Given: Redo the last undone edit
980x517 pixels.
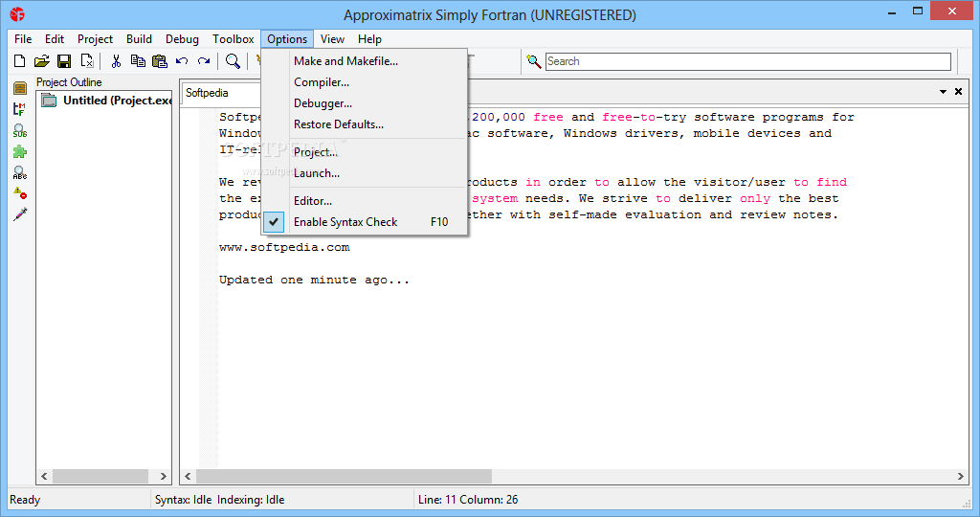Looking at the screenshot, I should click(x=204, y=61).
